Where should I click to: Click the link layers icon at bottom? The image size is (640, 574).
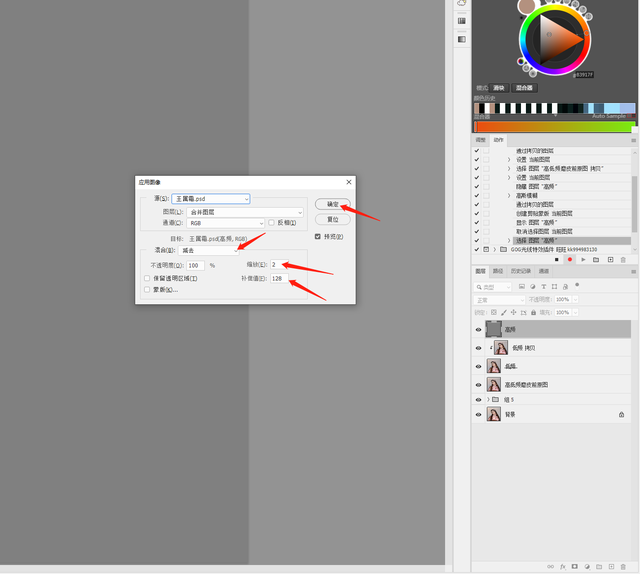551,567
